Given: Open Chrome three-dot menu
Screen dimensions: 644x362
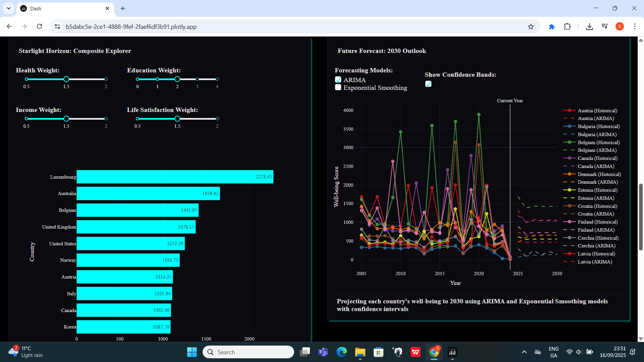Looking at the screenshot, I should click(x=635, y=26).
